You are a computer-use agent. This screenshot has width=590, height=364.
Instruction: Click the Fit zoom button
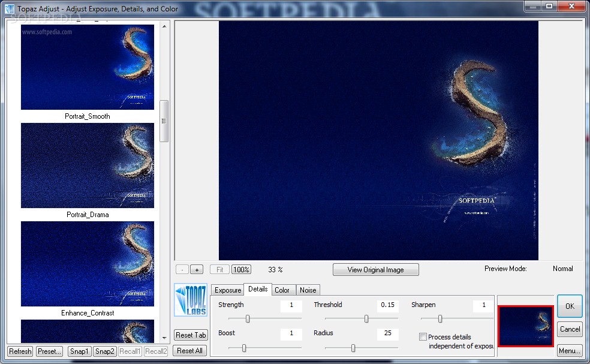[219, 269]
